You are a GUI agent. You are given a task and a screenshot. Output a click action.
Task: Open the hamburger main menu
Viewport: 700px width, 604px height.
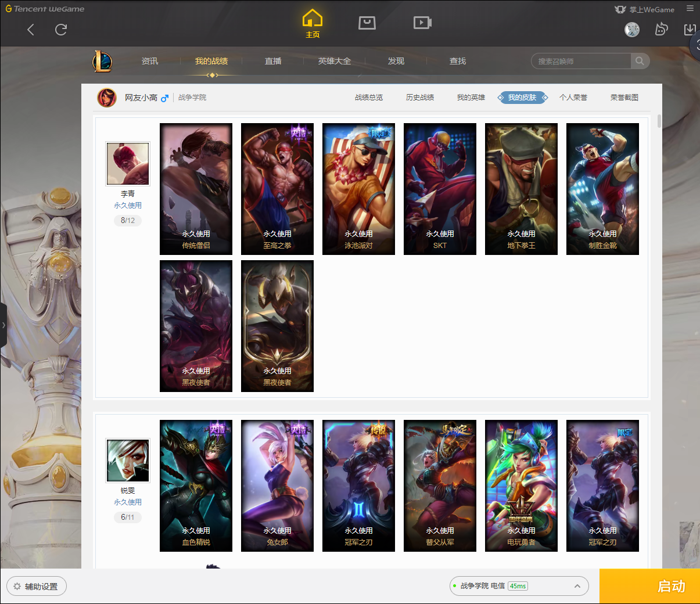(x=690, y=9)
